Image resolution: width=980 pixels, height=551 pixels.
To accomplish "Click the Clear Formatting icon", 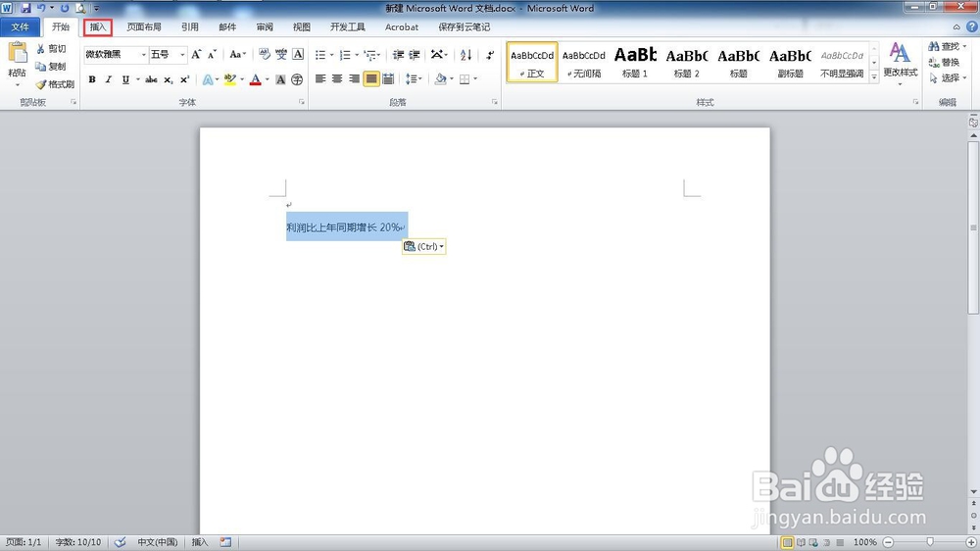I will [265, 54].
